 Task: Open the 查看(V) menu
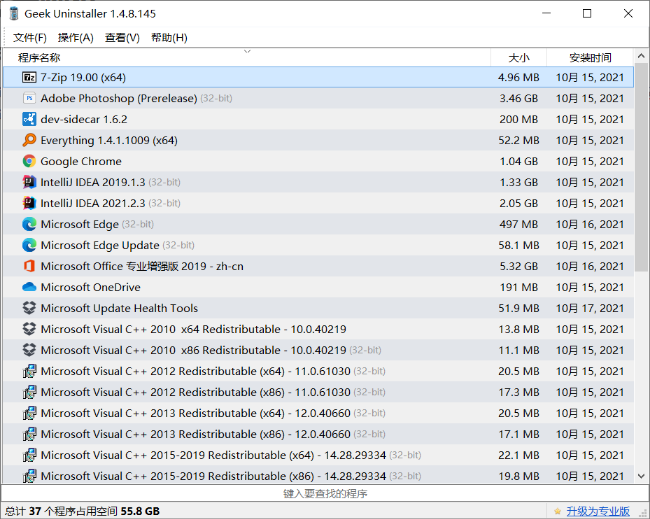(122, 38)
